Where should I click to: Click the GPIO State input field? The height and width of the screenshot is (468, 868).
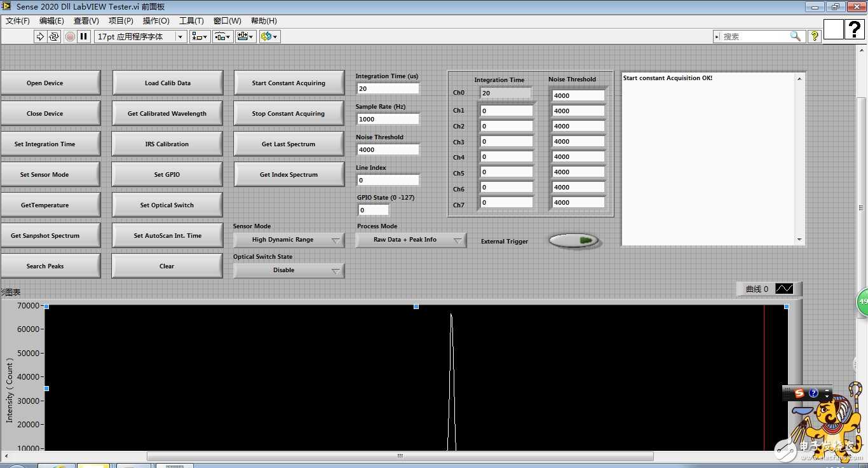tap(373, 210)
